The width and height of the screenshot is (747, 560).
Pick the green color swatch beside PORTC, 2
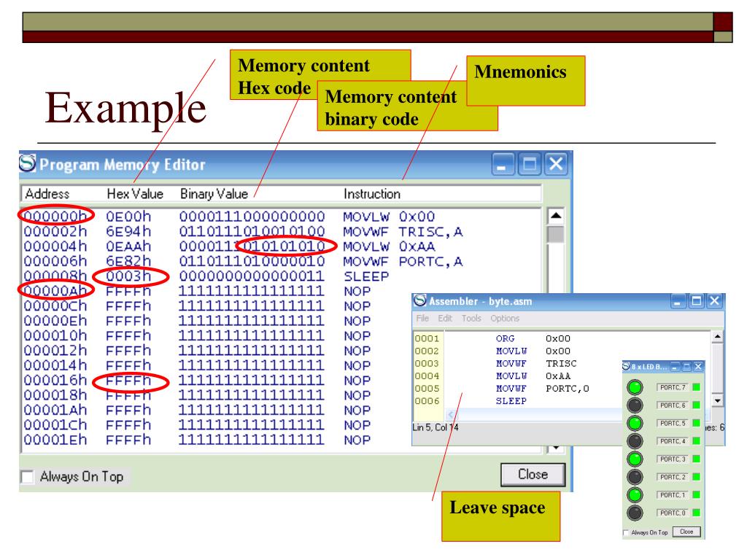click(x=696, y=477)
